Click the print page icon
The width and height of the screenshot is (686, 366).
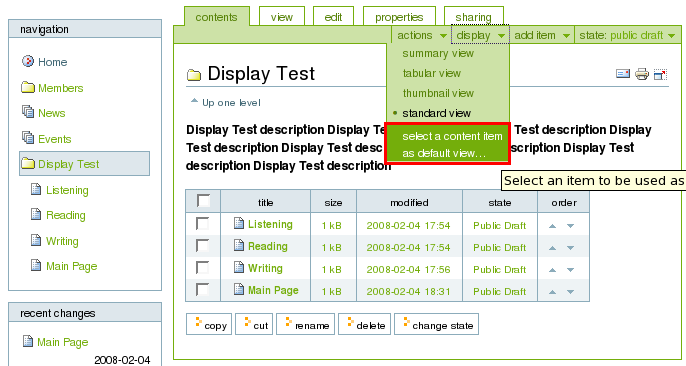[x=642, y=74]
